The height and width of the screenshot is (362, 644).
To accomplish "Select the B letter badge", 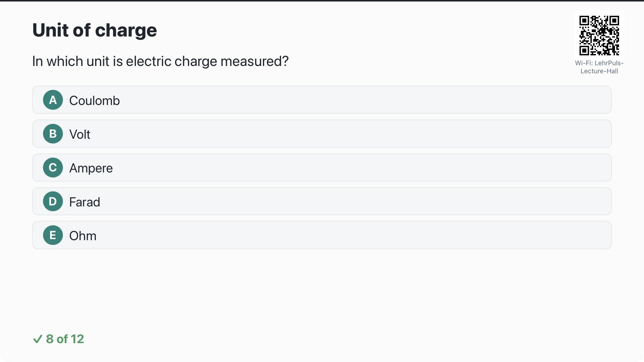I will click(53, 134).
